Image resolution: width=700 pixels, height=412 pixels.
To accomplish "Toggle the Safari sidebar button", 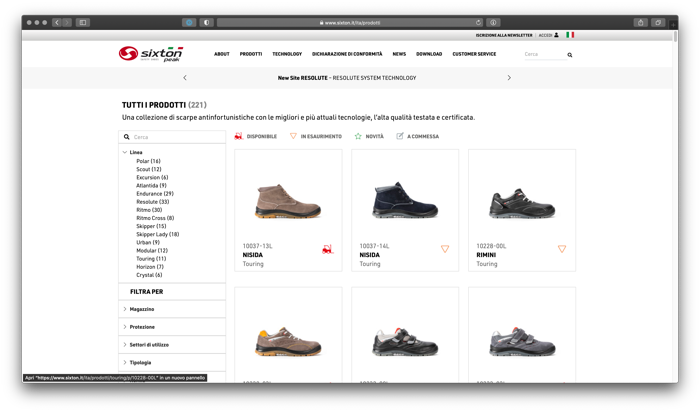I will (83, 22).
